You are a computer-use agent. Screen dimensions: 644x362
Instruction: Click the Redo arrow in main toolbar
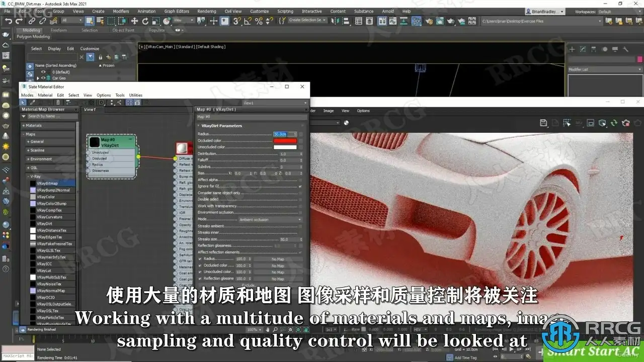point(20,21)
